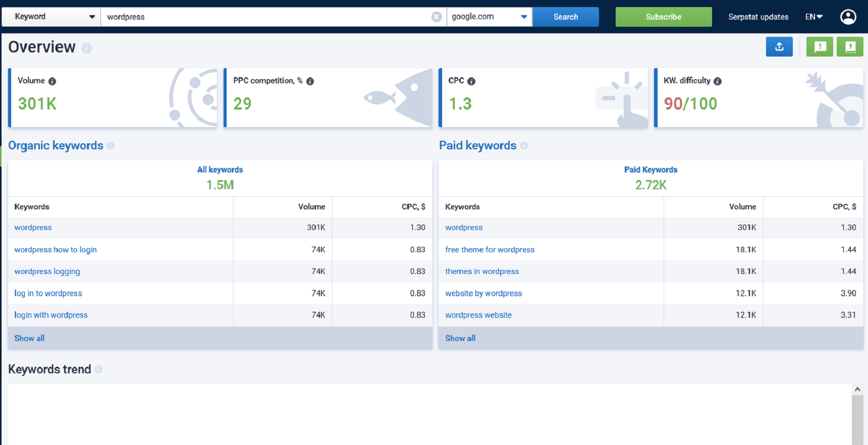Click info icon beside PPC competition
This screenshot has height=445, width=868.
(310, 81)
